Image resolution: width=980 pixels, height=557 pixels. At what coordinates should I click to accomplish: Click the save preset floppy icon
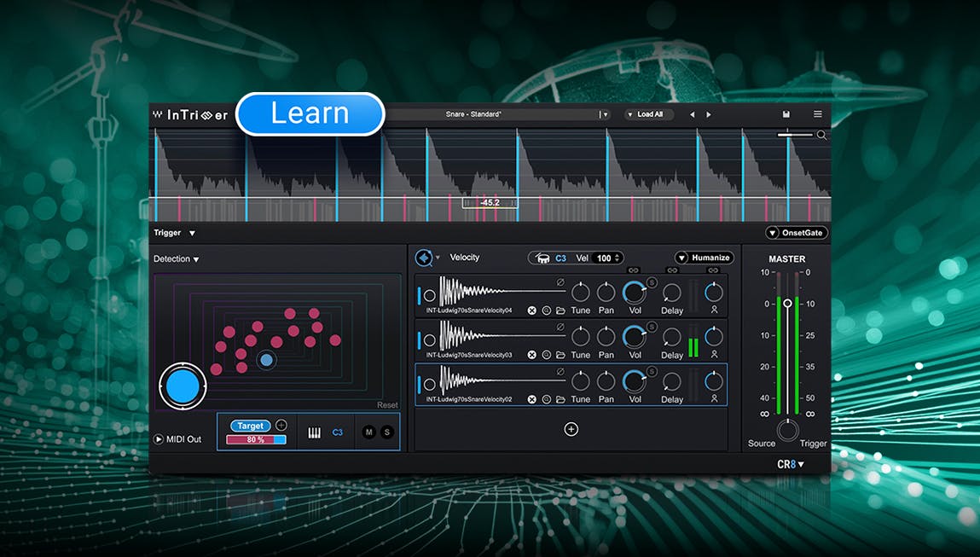pyautogui.click(x=786, y=114)
